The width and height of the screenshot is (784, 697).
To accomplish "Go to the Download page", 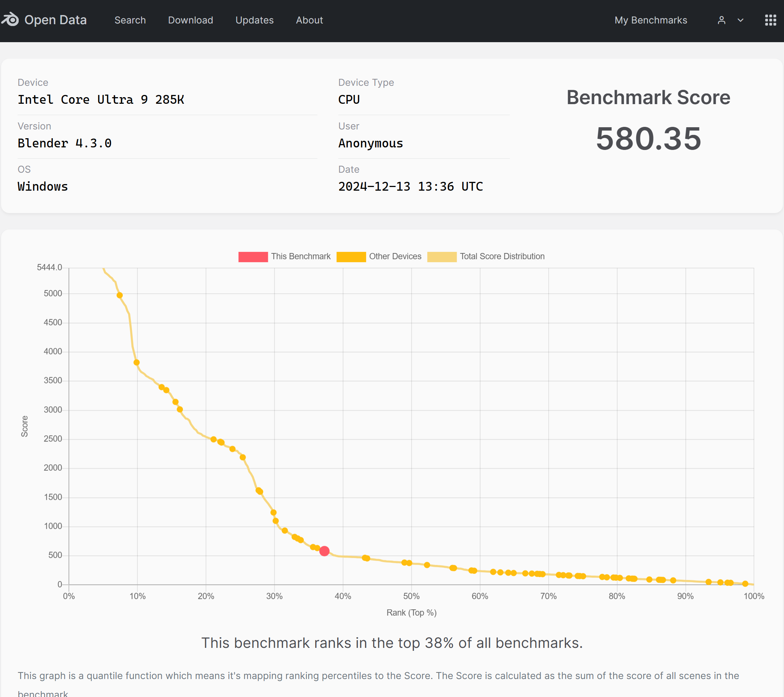I will [x=190, y=20].
